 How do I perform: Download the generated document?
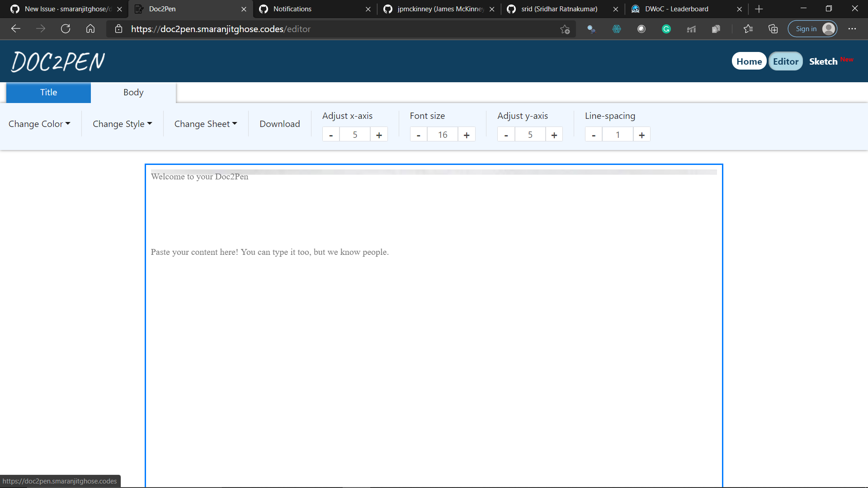[x=279, y=124]
